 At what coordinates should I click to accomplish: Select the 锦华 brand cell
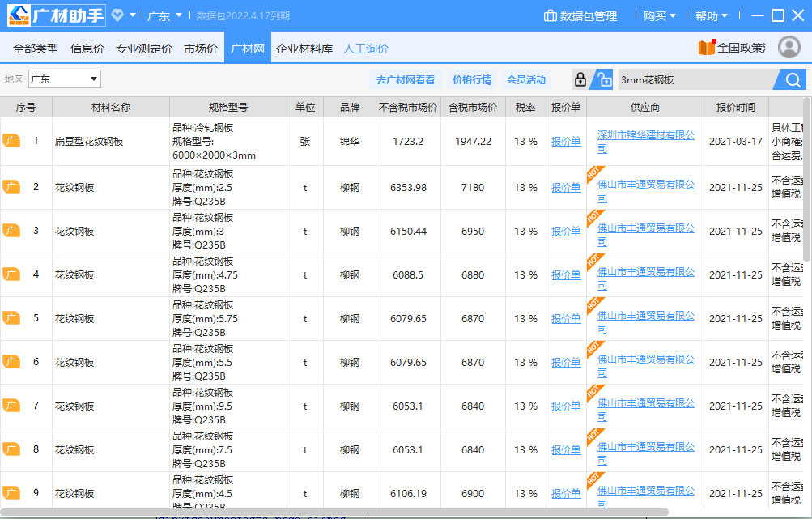[350, 142]
